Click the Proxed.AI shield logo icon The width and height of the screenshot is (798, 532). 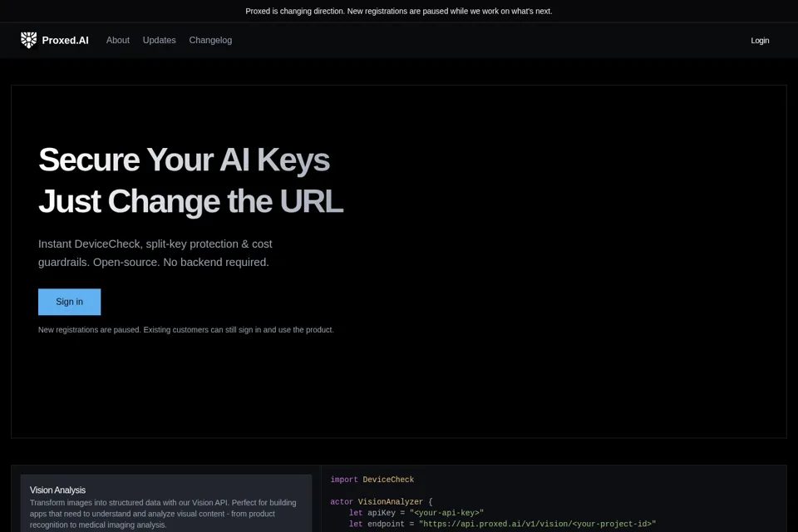point(28,40)
